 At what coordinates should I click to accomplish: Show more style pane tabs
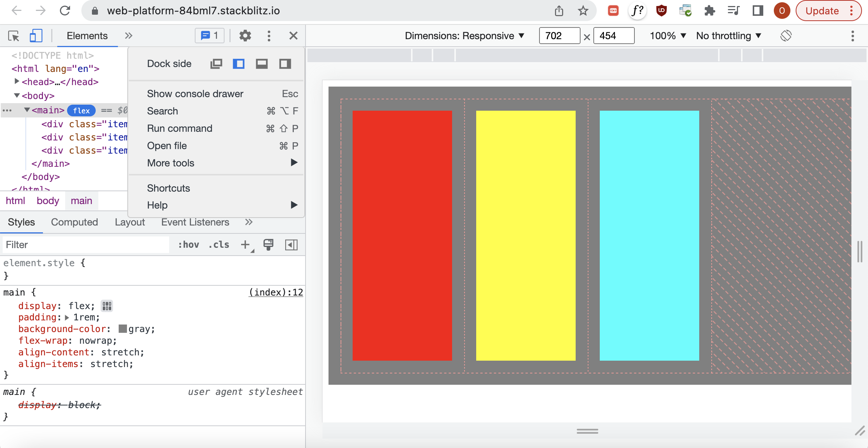(249, 222)
